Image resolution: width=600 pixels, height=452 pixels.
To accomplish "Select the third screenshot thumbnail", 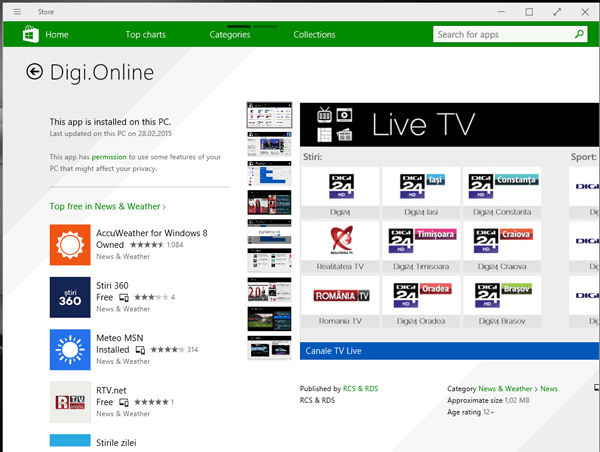I will (x=269, y=173).
